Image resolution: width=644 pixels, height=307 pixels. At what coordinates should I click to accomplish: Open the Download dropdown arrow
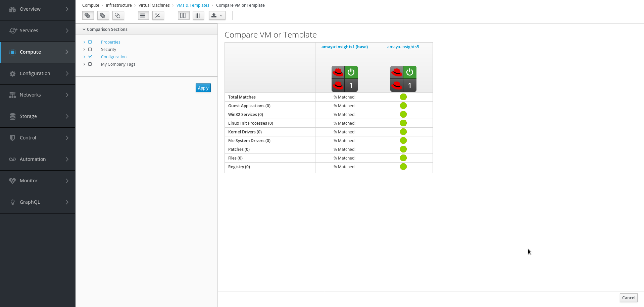221,16
